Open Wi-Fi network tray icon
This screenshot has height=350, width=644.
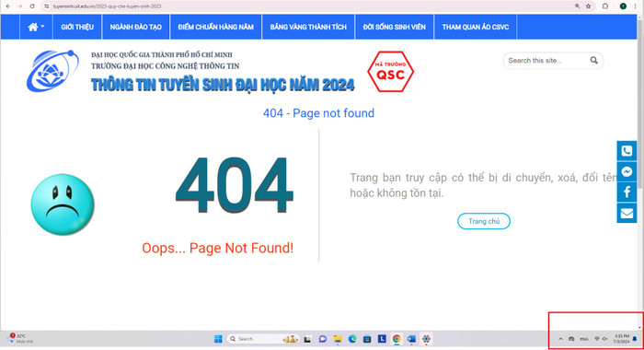(x=597, y=339)
